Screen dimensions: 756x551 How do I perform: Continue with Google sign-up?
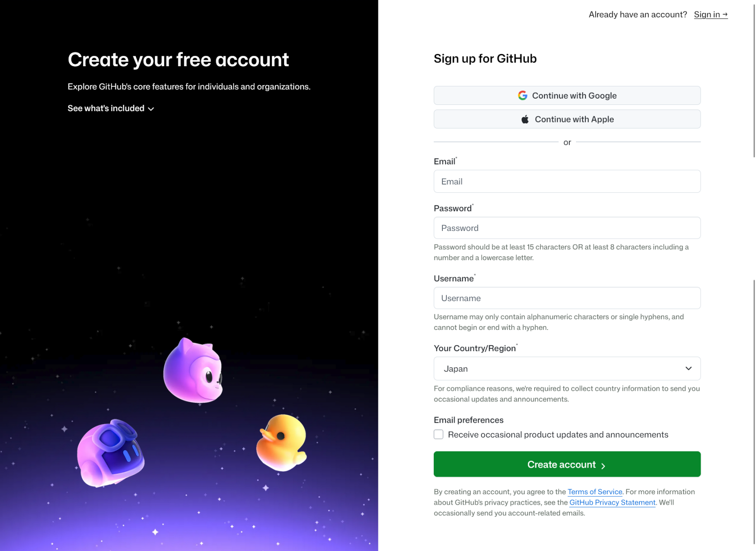pyautogui.click(x=567, y=95)
